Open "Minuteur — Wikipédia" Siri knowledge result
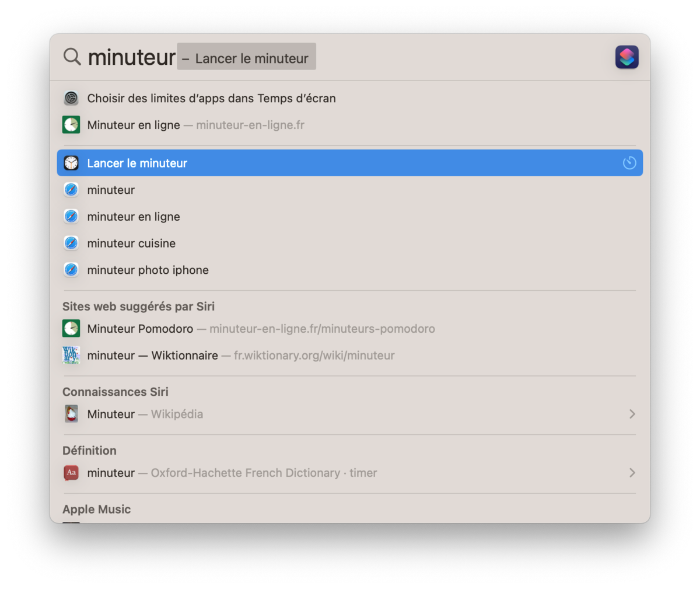700x589 pixels. pos(350,414)
